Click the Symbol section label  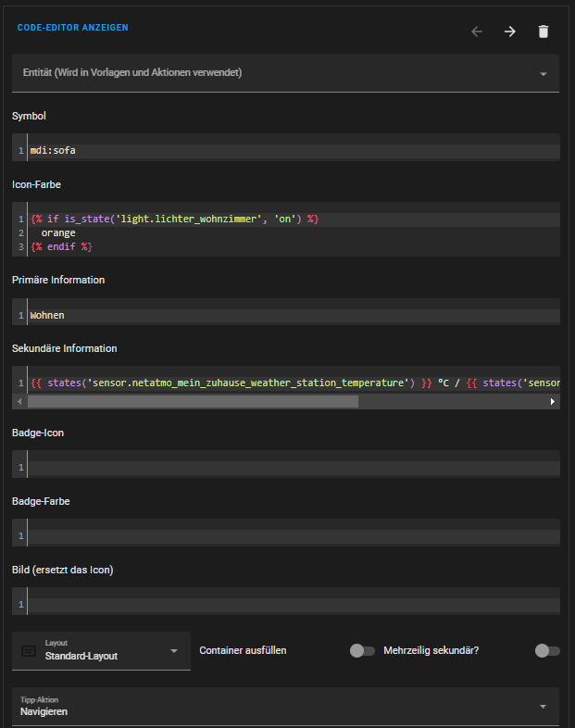[x=29, y=116]
